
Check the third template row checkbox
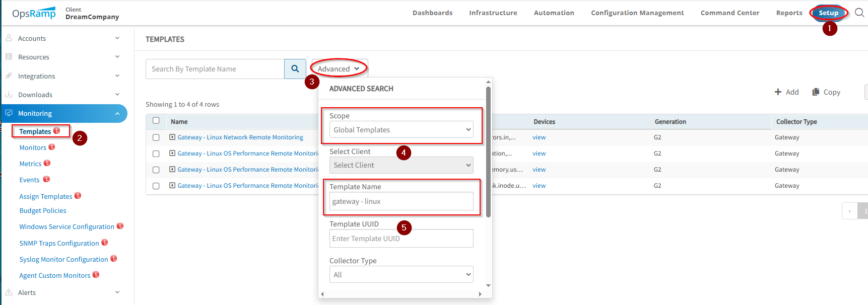coord(156,170)
